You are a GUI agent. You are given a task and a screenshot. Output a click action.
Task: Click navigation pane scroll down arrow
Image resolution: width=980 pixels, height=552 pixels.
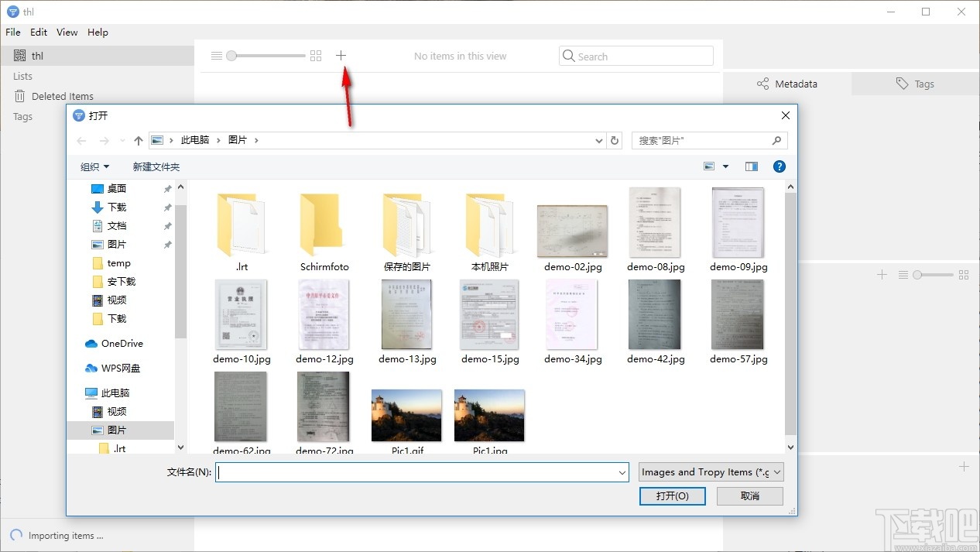tap(180, 447)
